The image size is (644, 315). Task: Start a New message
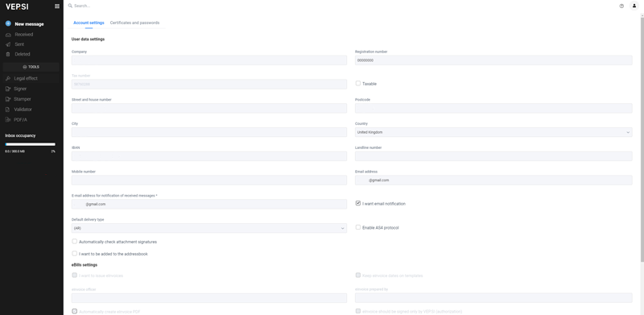coord(29,24)
